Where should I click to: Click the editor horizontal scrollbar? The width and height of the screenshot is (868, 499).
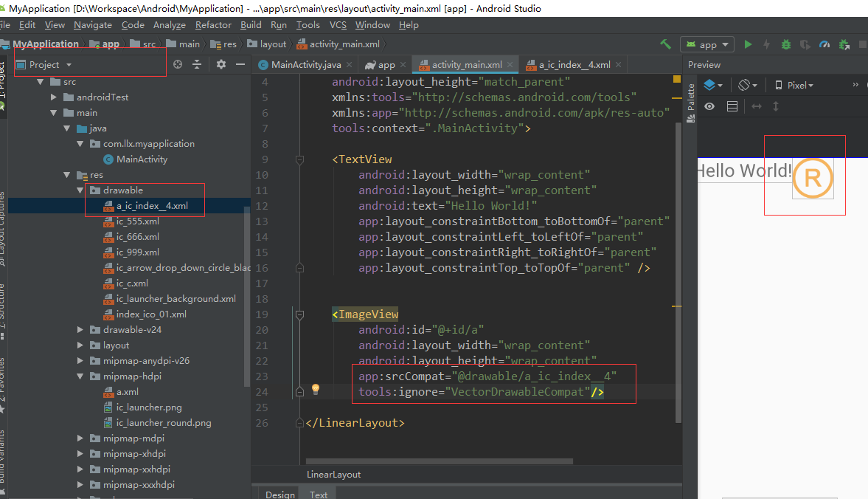[439, 461]
